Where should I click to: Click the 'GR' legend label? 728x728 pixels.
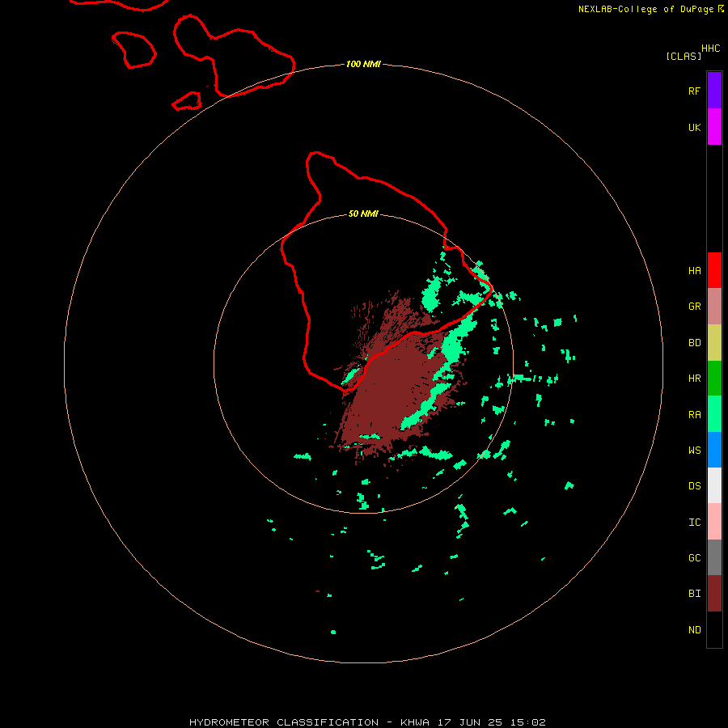tap(694, 307)
